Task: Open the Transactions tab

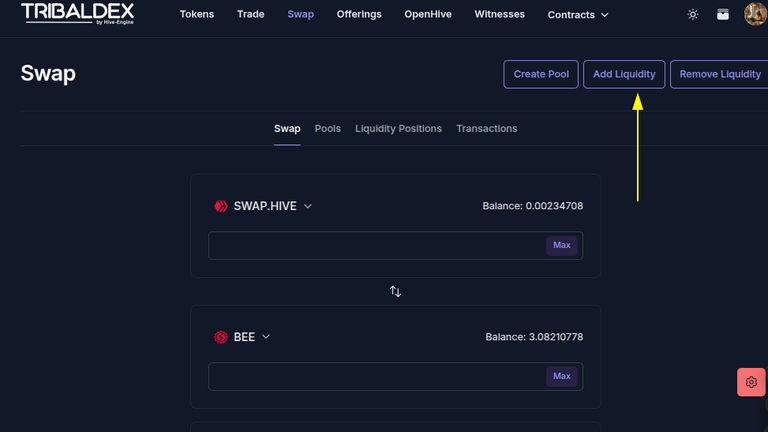Action: coord(487,129)
